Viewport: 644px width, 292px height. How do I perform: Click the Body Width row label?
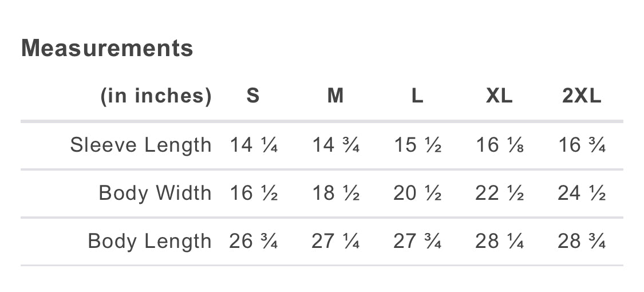click(155, 193)
